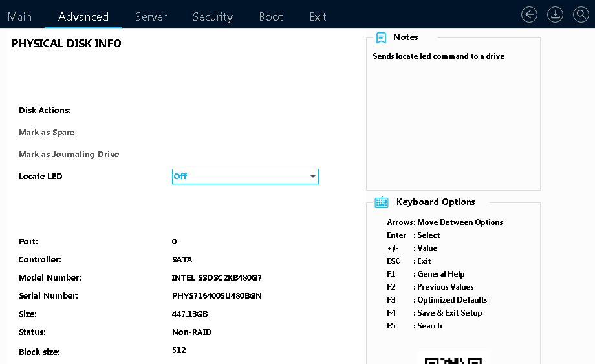Select the Locate LED label
The width and height of the screenshot is (595, 364).
click(41, 177)
